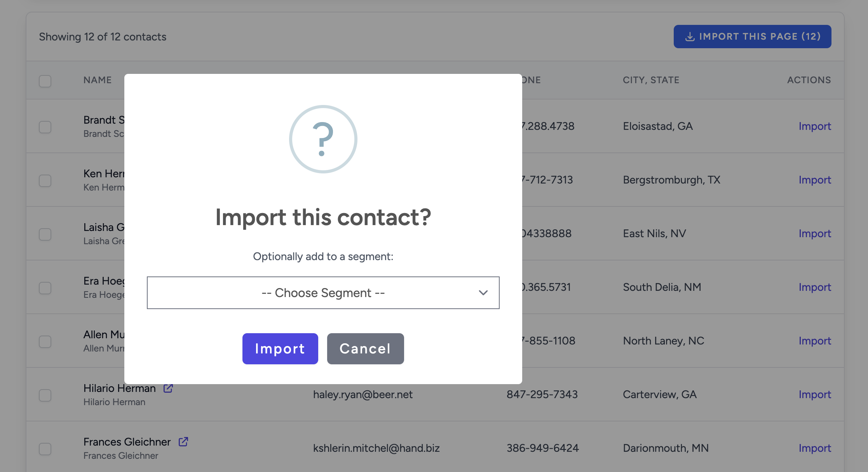868x472 pixels.
Task: Toggle the select-all contacts checkbox
Action: tap(45, 81)
